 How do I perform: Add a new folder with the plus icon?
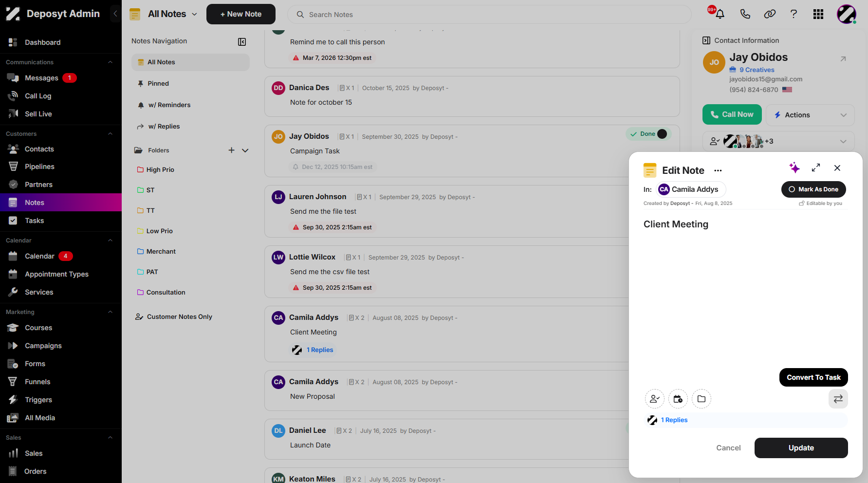(232, 150)
